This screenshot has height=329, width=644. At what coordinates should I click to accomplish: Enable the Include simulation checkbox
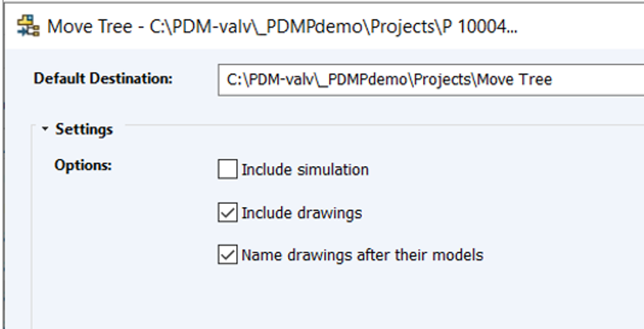(228, 169)
